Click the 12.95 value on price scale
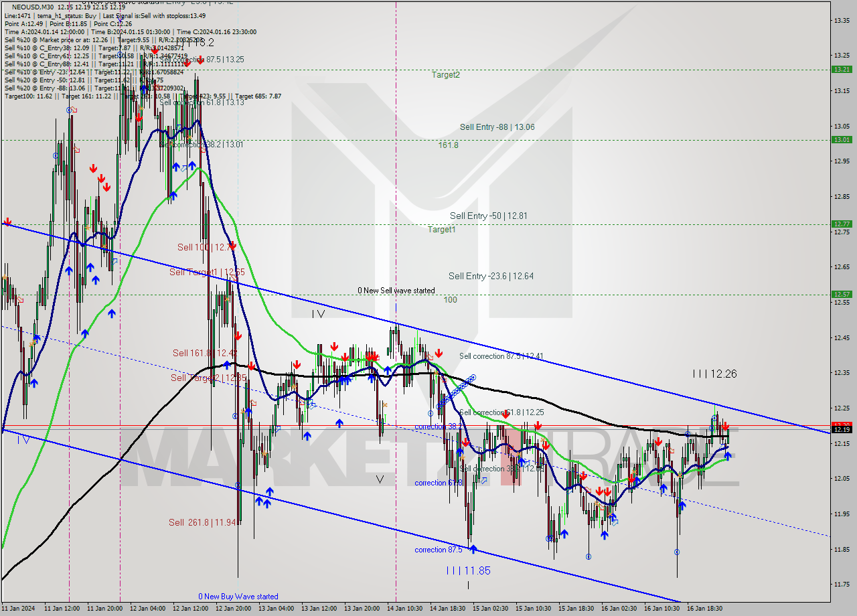The width and height of the screenshot is (857, 616). point(842,161)
